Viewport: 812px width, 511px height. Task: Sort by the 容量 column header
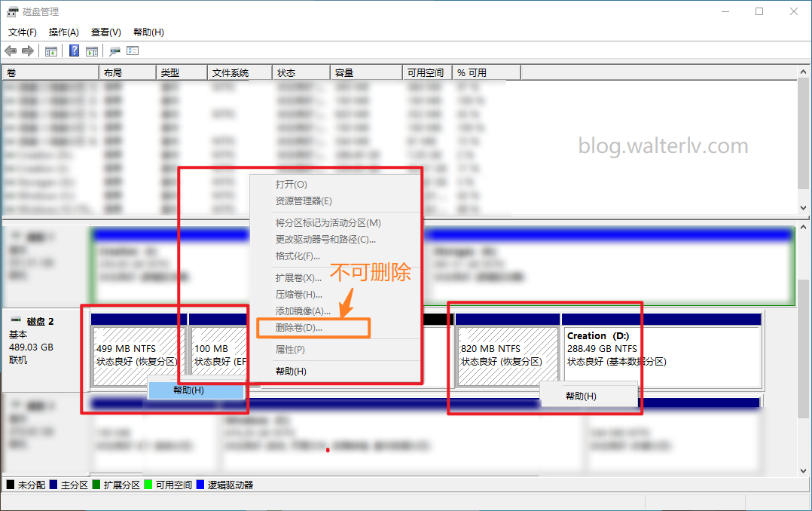[x=367, y=72]
